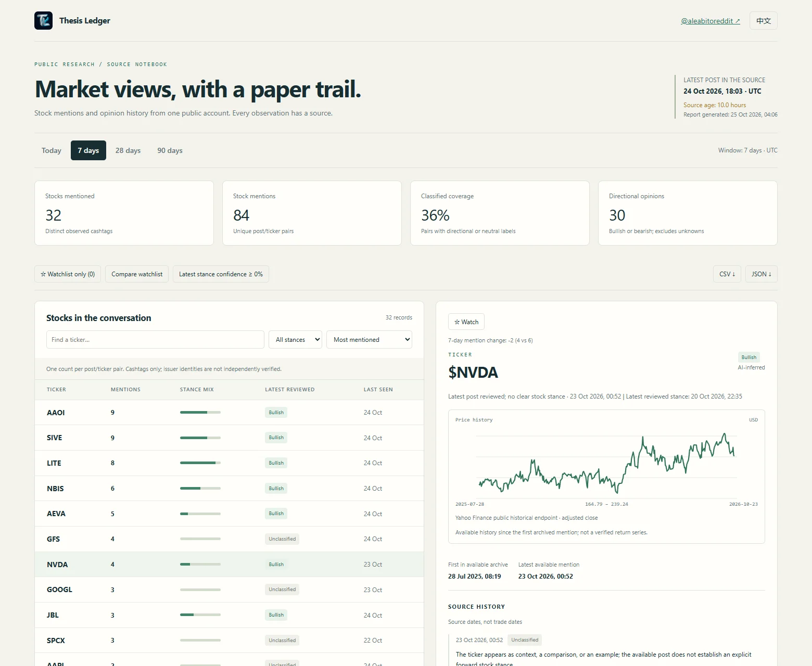Viewport: 812px width, 666px height.
Task: Click the Unclassified tag on 23 Oct entry
Action: [525, 640]
